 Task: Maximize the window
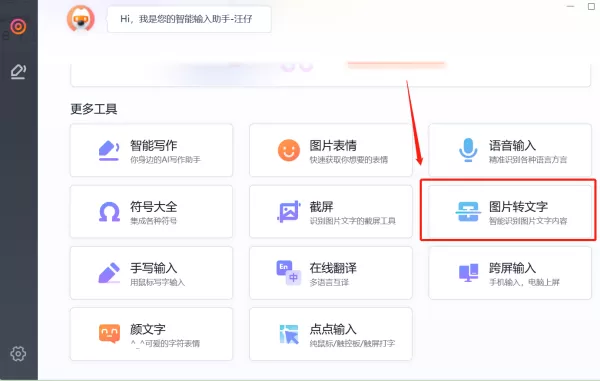591,6
